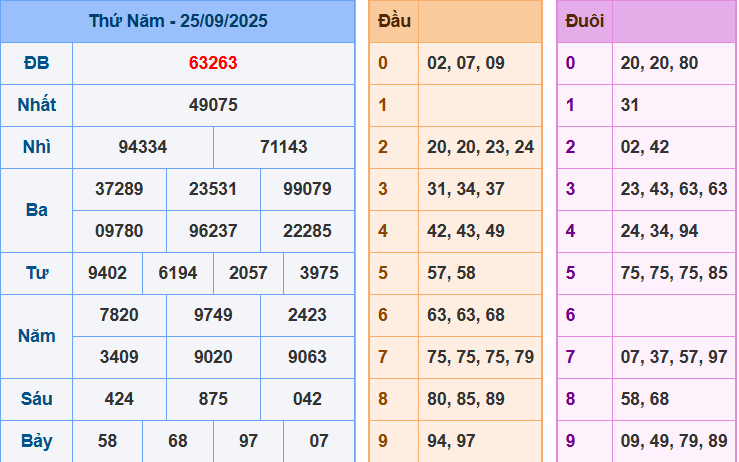Click third prize number 37289
The width and height of the screenshot is (739, 462).
(x=119, y=189)
